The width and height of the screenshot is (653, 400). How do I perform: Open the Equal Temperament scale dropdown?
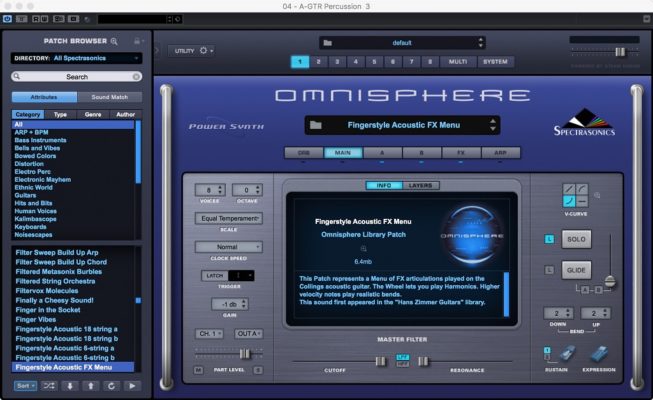tap(229, 218)
